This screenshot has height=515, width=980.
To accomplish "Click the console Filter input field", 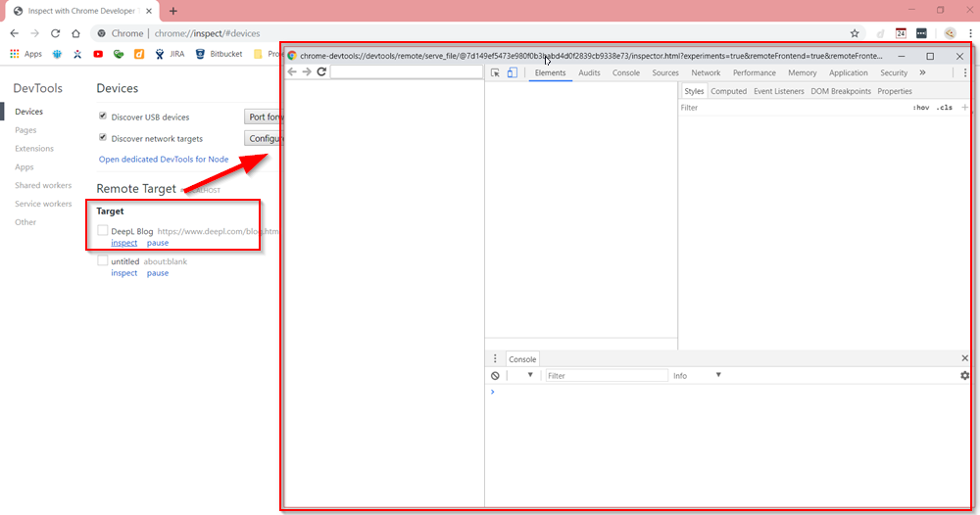I will click(x=607, y=375).
